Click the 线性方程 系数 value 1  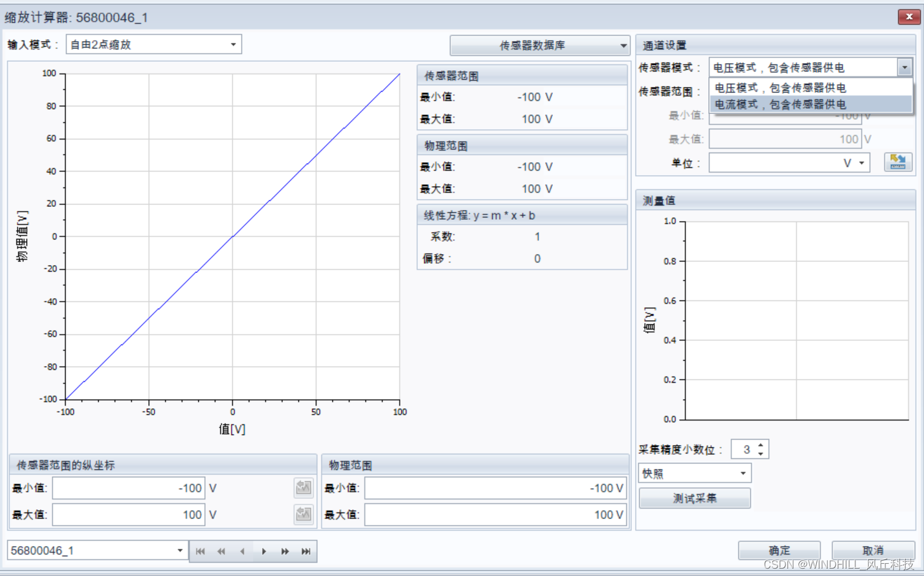click(537, 236)
